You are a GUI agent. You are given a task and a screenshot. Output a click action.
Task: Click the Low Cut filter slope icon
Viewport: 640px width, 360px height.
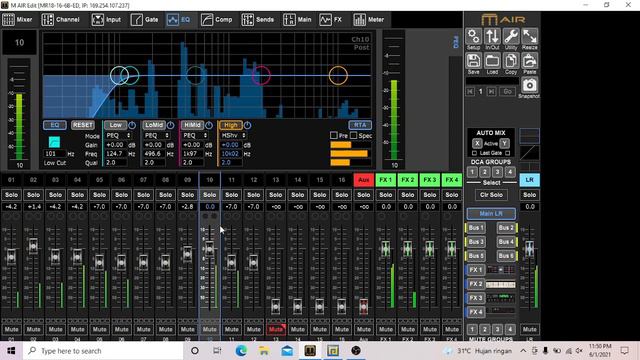pyautogui.click(x=54, y=142)
